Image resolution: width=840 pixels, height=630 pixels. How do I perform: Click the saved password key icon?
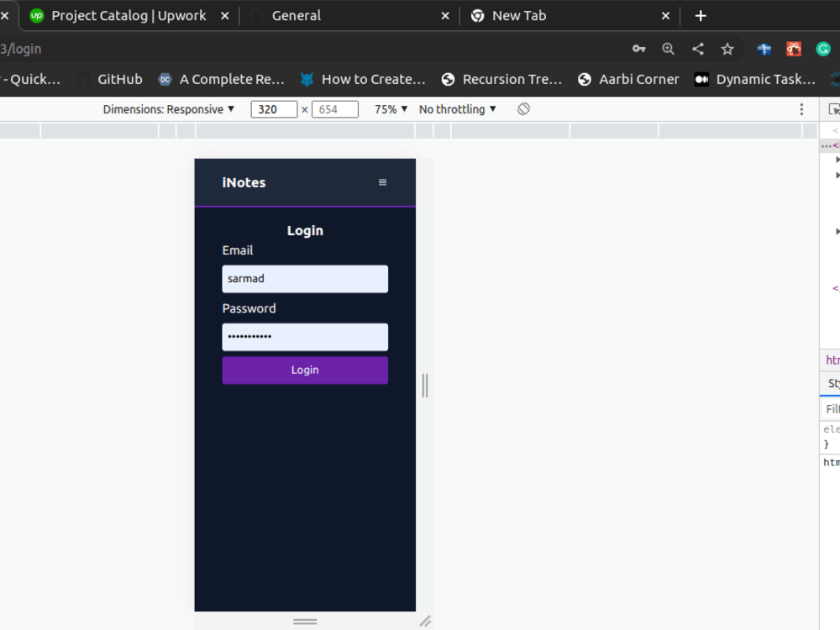tap(639, 50)
